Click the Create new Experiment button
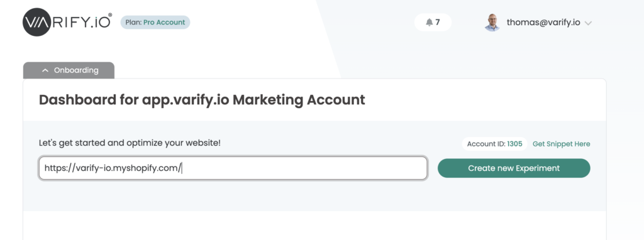The width and height of the screenshot is (644, 240). point(514,168)
